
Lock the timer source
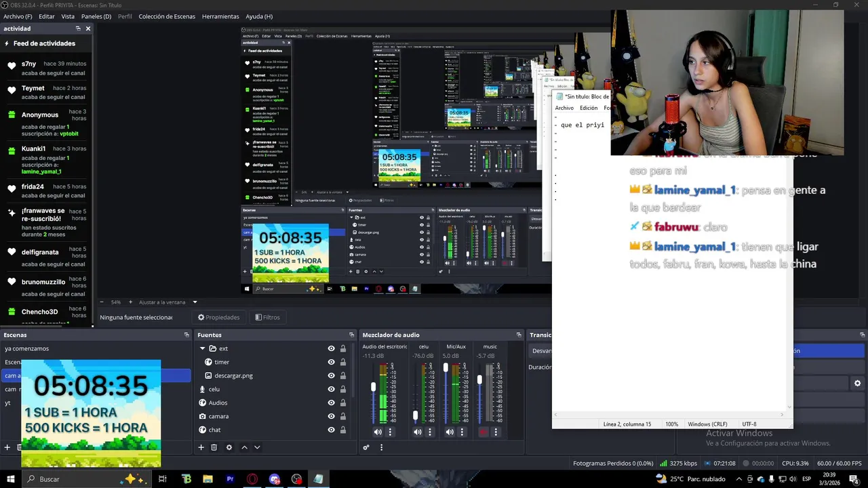[x=342, y=362]
